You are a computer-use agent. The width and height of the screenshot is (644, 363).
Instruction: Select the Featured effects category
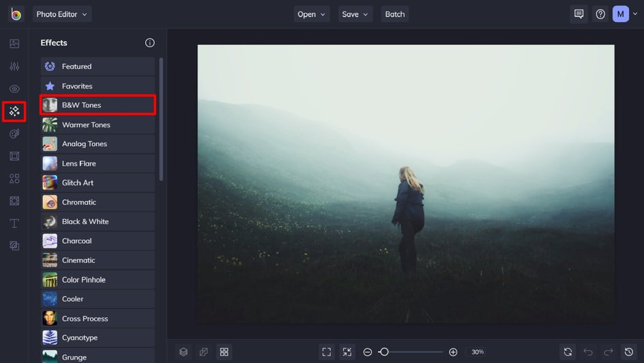[98, 66]
